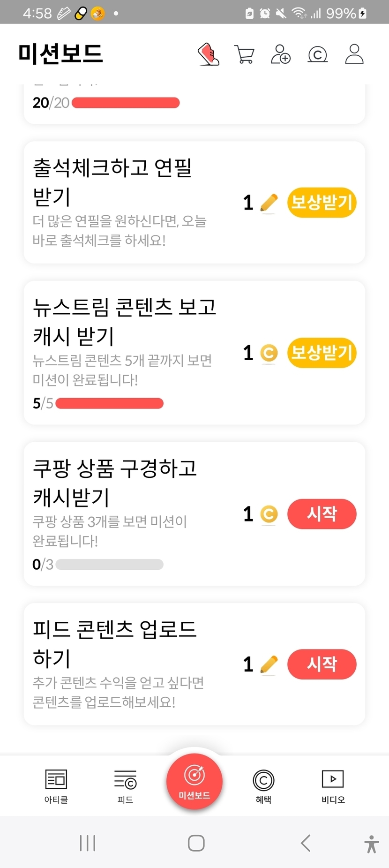Open the 혜택 benefits tab

click(263, 786)
